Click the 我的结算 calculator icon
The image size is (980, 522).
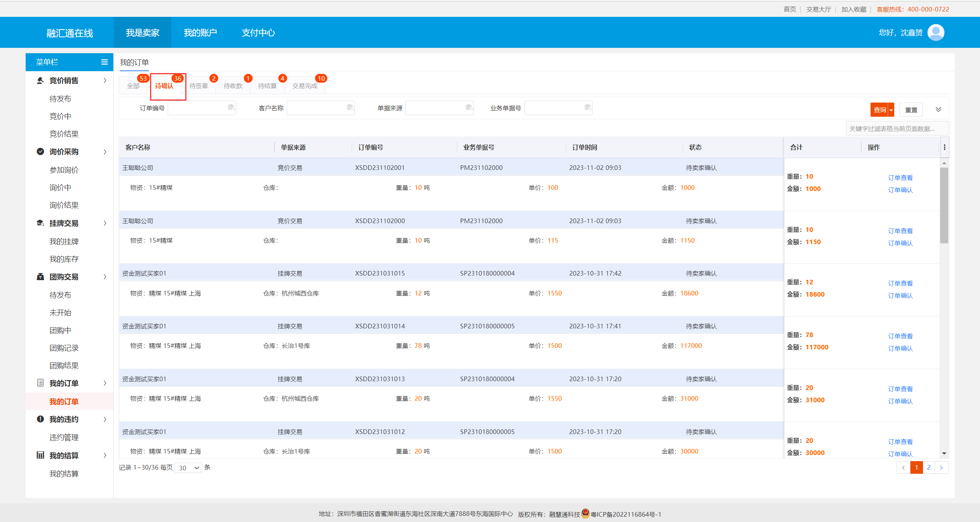tap(40, 455)
